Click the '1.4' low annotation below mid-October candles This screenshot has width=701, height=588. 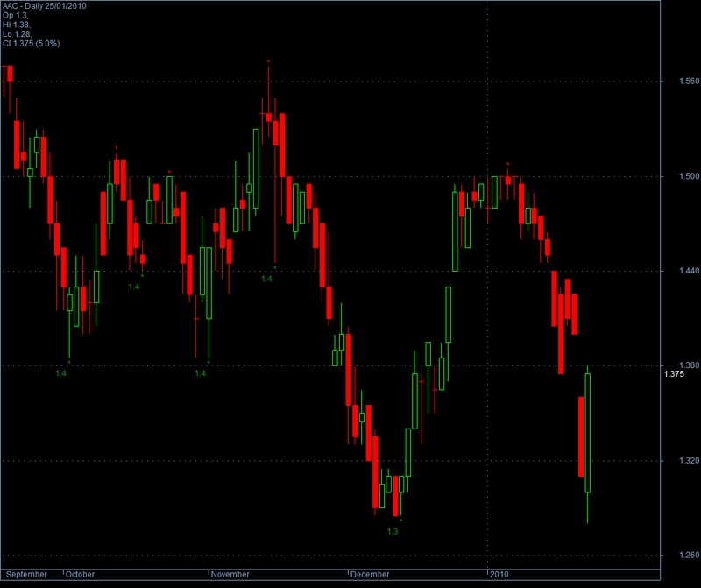tap(134, 287)
